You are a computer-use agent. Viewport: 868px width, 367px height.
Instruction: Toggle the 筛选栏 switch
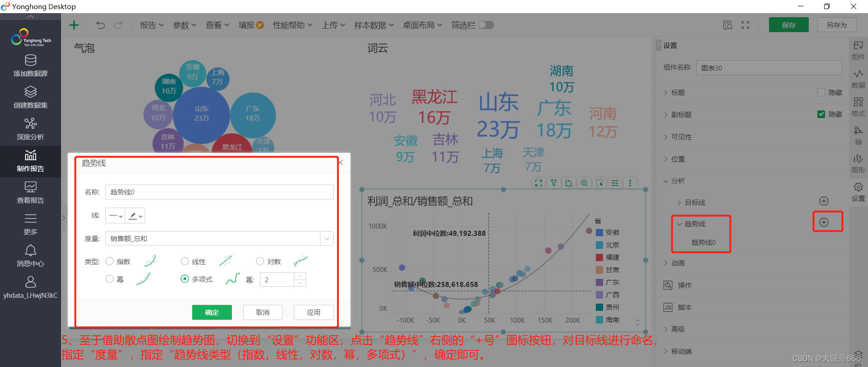click(x=486, y=25)
